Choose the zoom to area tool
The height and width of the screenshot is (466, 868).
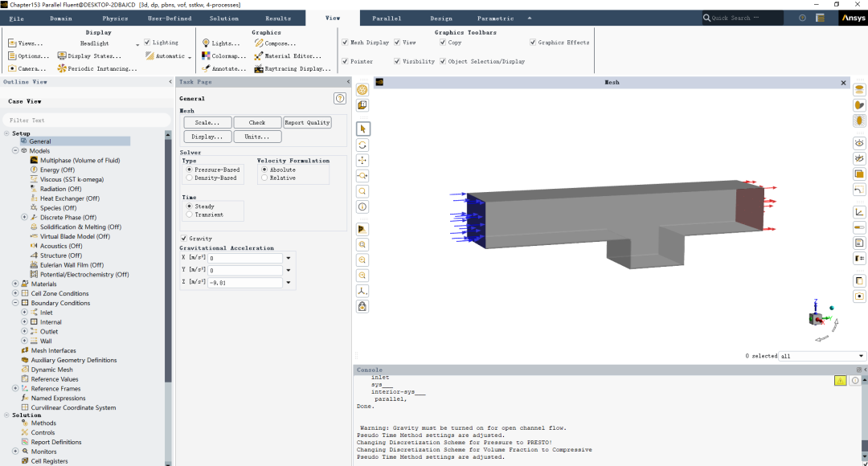pos(362,191)
